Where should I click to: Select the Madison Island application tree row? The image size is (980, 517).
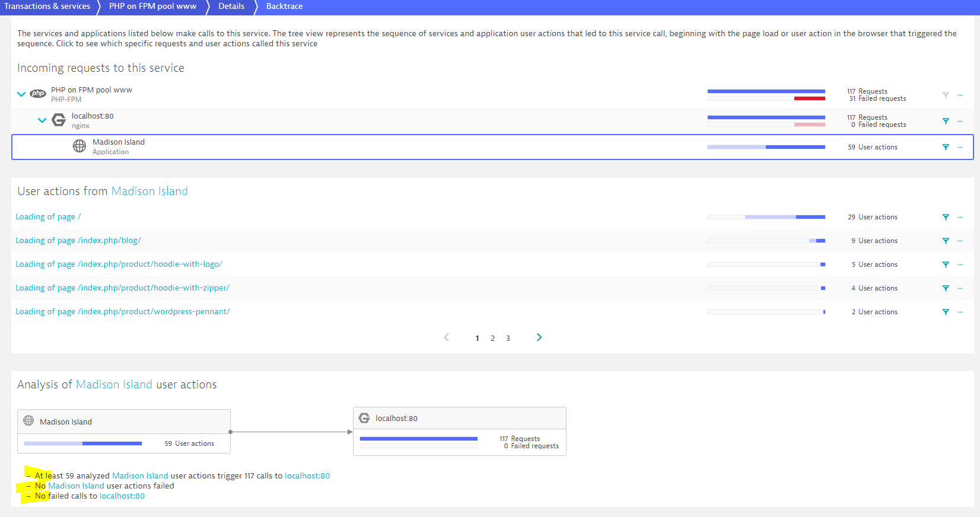(492, 147)
